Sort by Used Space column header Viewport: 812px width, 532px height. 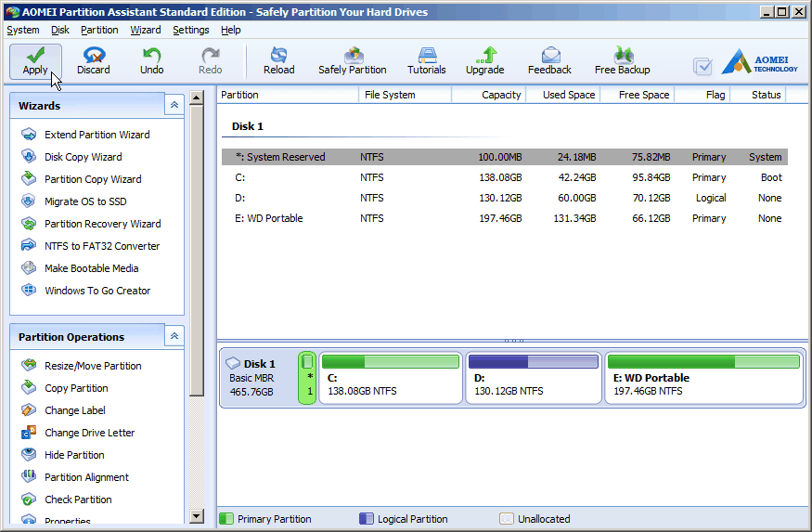pyautogui.click(x=563, y=95)
